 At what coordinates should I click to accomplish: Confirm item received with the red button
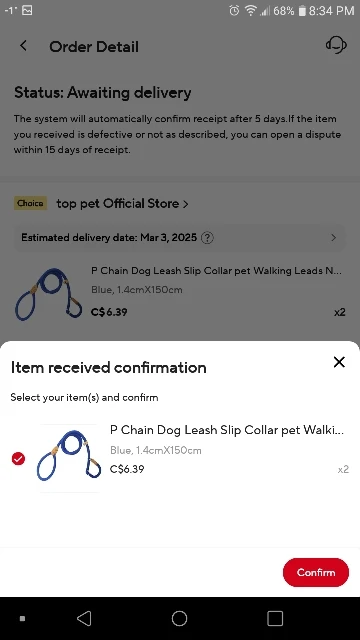(x=316, y=573)
